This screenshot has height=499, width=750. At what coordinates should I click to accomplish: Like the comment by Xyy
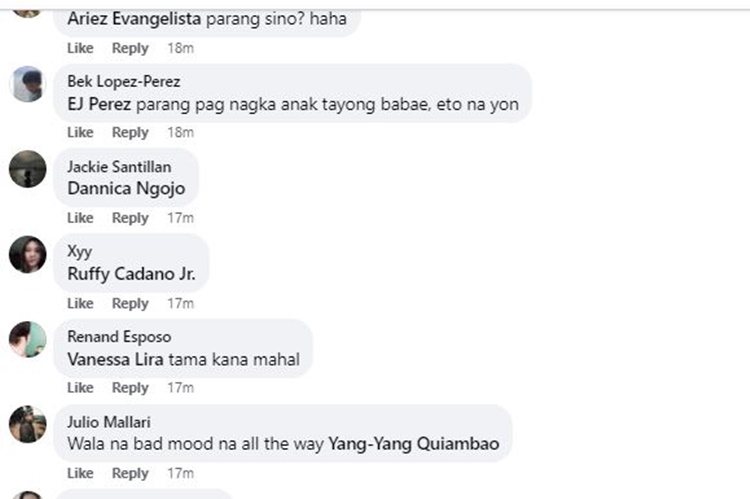(x=80, y=303)
